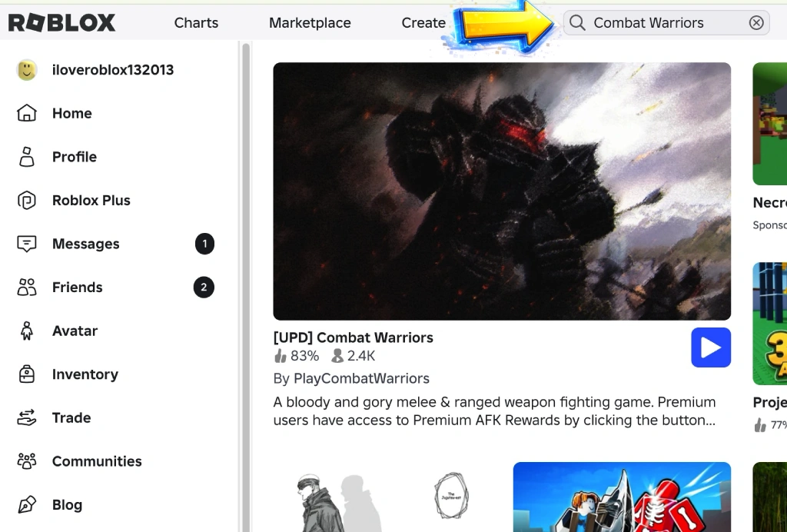Open the Charts tab

click(x=196, y=22)
